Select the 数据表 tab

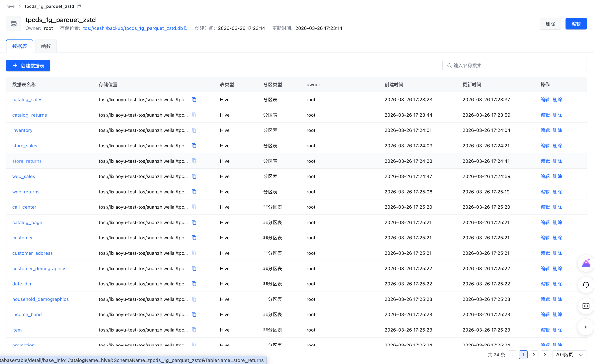pos(19,46)
